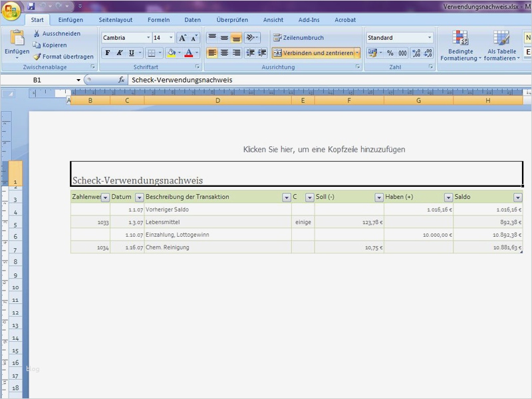The width and height of the screenshot is (532, 399).
Task: Switch to the Formeln tab
Action: tap(158, 20)
